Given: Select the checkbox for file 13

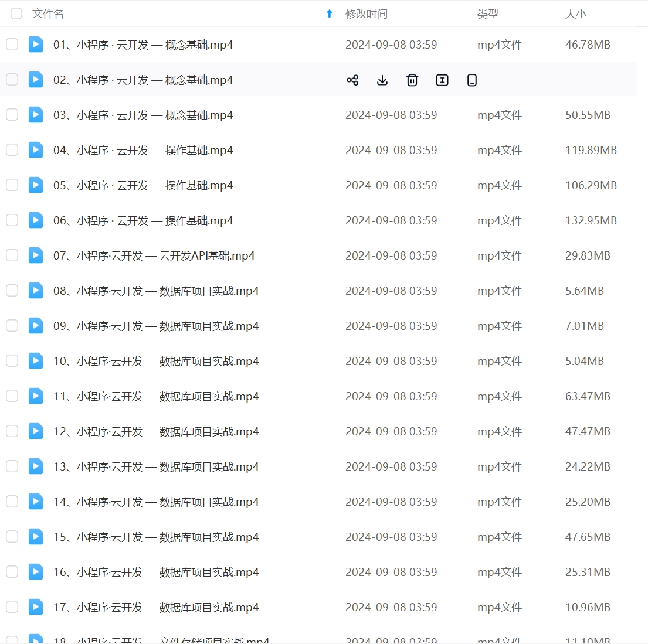Looking at the screenshot, I should coord(12,466).
